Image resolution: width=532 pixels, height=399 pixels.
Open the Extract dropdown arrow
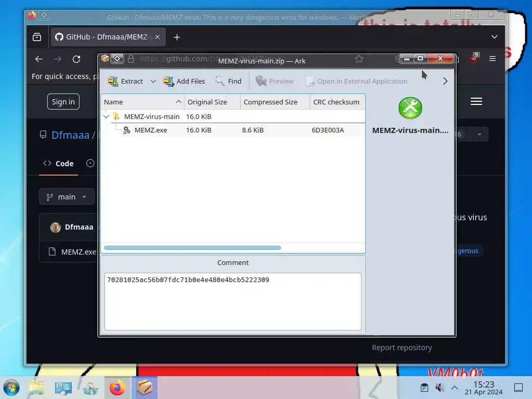coord(153,81)
